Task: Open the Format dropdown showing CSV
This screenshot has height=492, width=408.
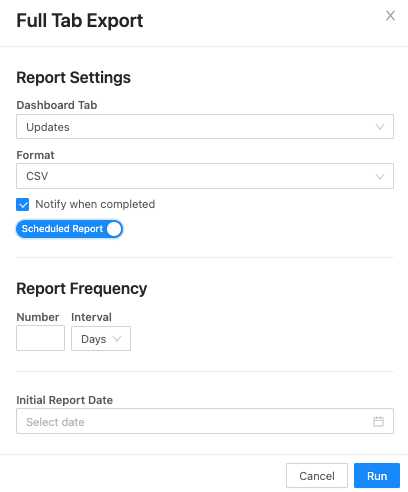Action: click(205, 176)
